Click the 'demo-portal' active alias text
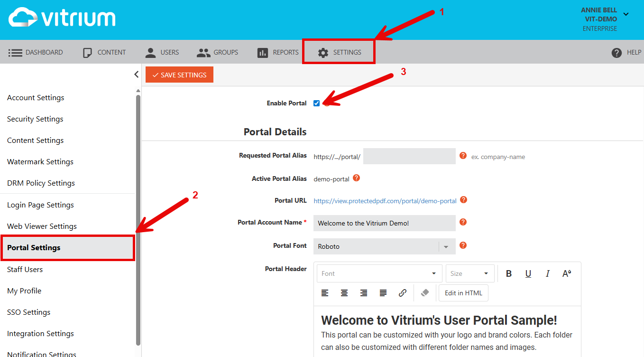 click(x=331, y=179)
